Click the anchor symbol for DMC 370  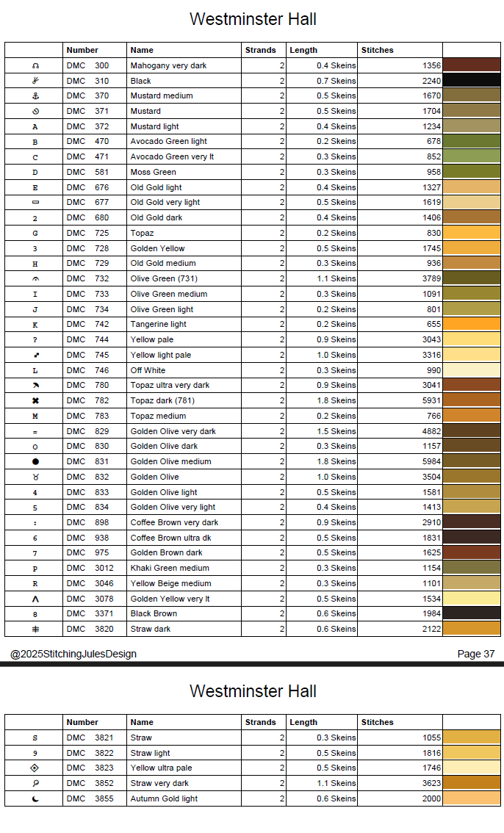tap(35, 96)
